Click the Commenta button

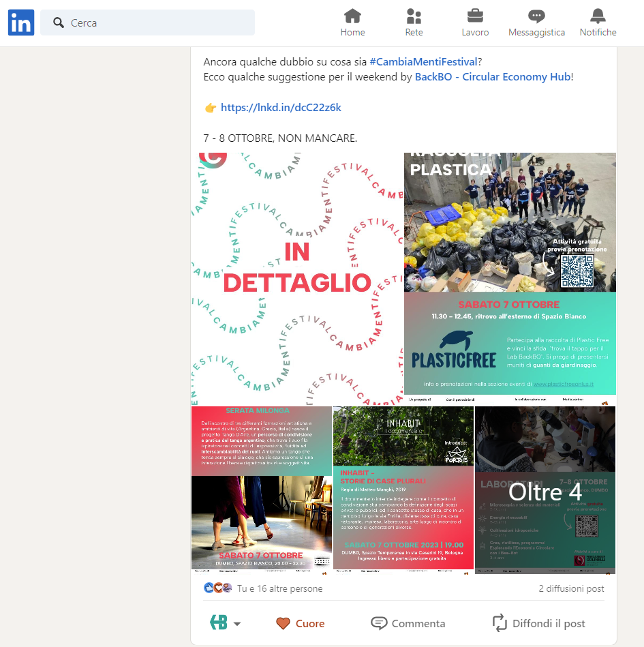408,623
